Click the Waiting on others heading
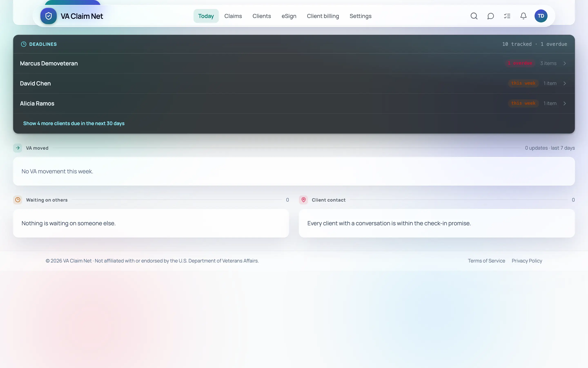Screen dimensions: 588x368 click(47, 200)
